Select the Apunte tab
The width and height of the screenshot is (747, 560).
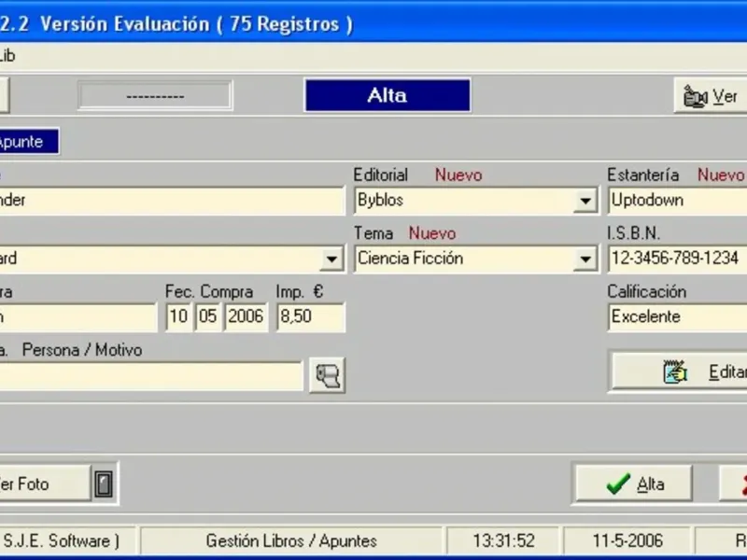point(29,142)
